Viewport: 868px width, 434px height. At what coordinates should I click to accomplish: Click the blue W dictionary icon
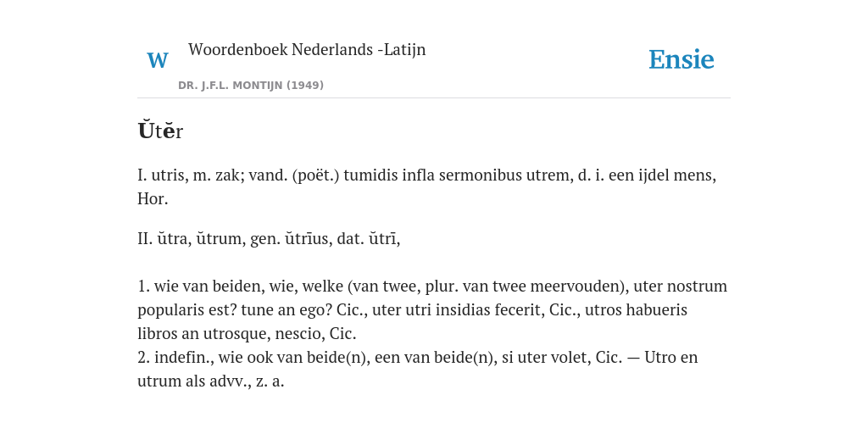[x=157, y=60]
